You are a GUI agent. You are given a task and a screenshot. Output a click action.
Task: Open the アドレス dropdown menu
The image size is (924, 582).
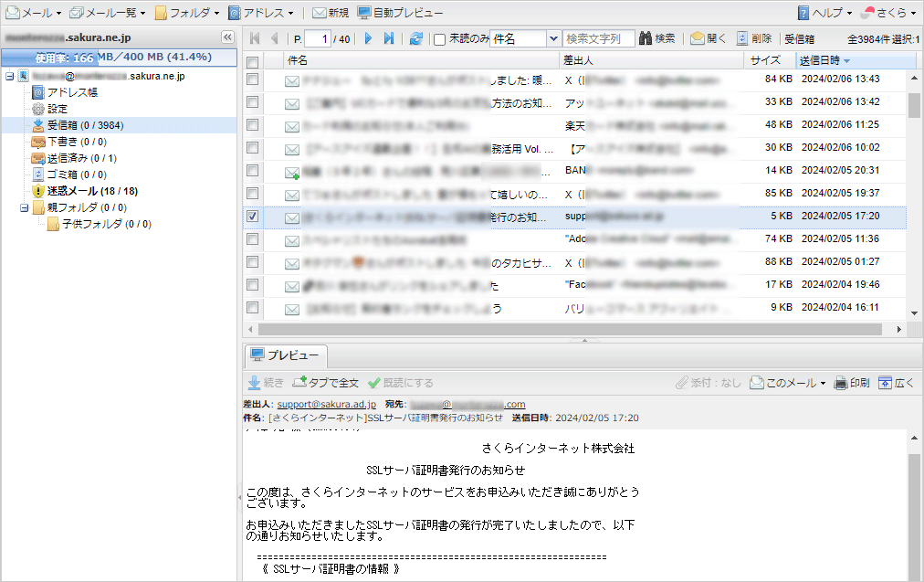261,13
